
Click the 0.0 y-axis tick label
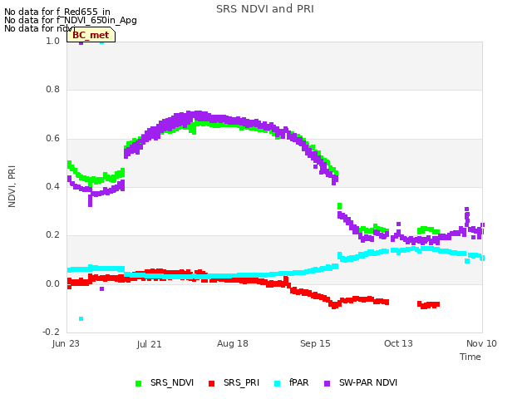53,283
